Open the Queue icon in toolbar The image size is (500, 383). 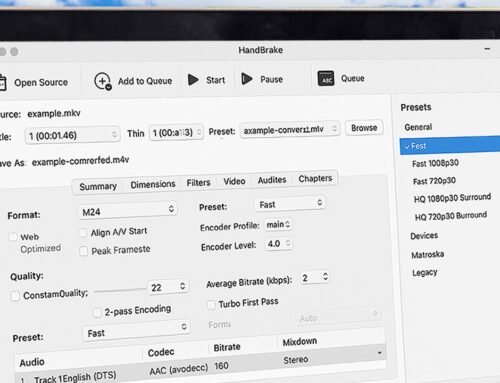326,79
